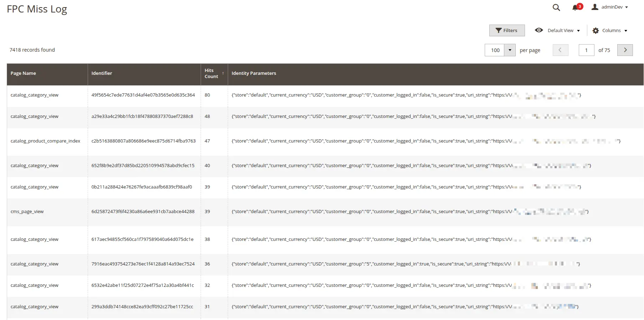Click the hits count value 38
The width and height of the screenshot is (644, 320).
[x=207, y=239]
